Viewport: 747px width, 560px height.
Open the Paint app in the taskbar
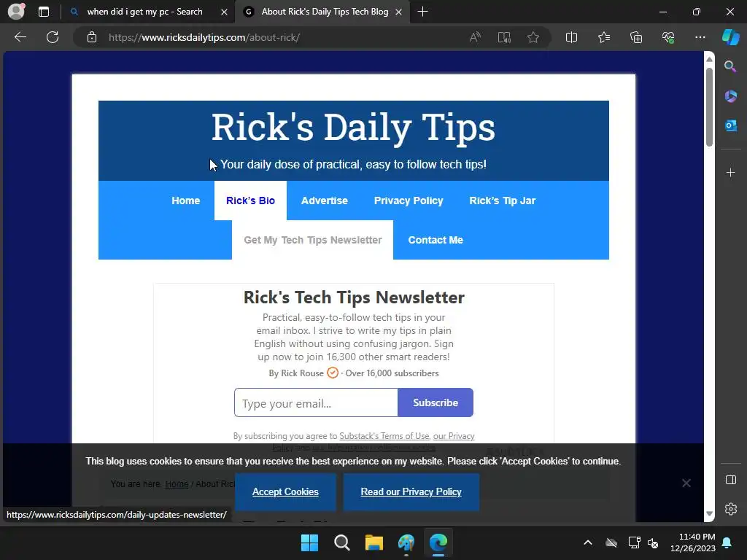(406, 542)
